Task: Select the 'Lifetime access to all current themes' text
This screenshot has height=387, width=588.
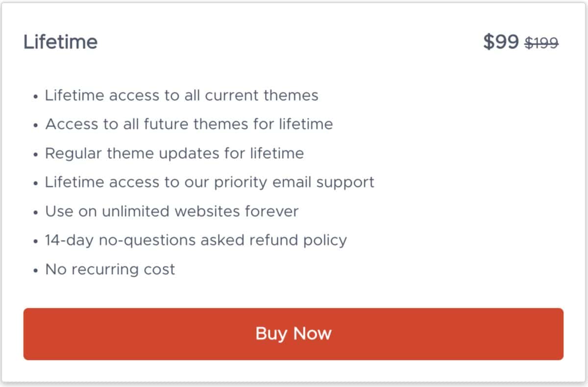Action: pos(181,95)
